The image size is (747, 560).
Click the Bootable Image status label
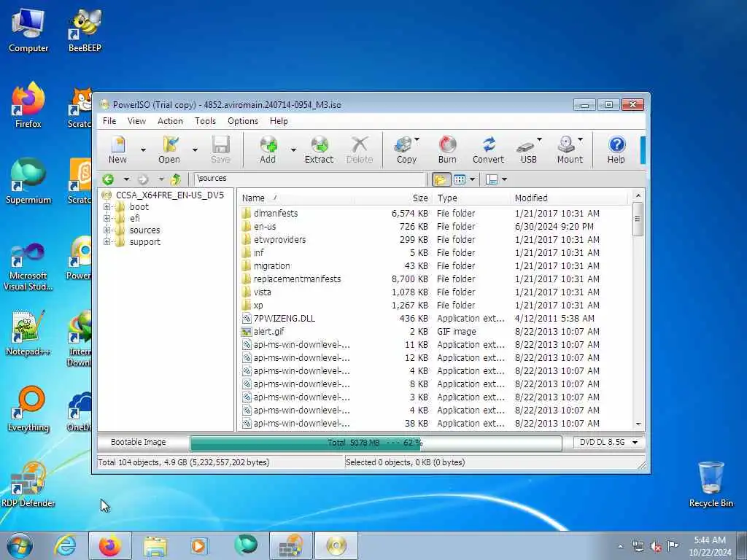point(139,443)
